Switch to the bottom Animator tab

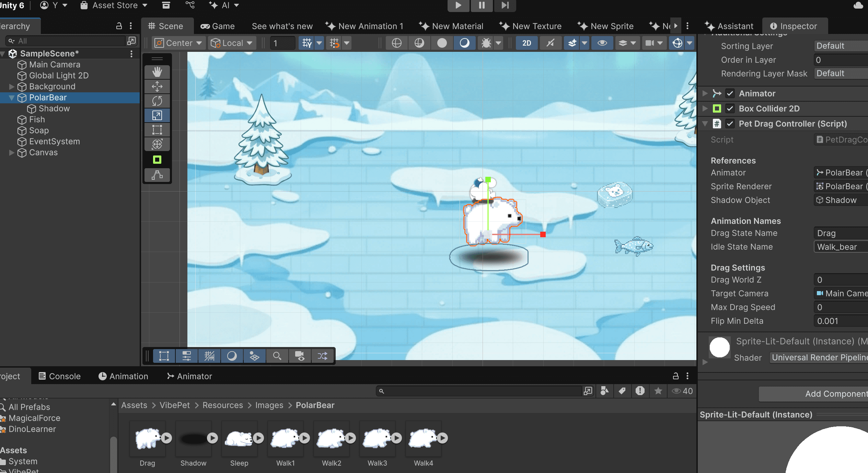[x=189, y=376]
